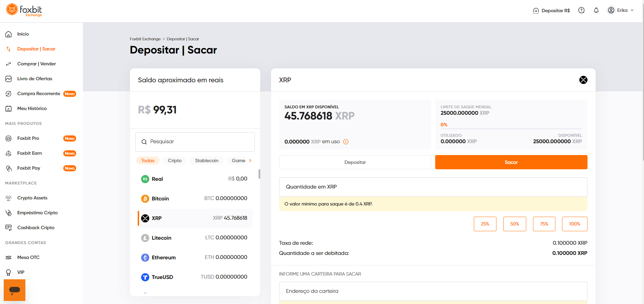Open the notifications bell icon
Image resolution: width=644 pixels, height=304 pixels.
(596, 10)
